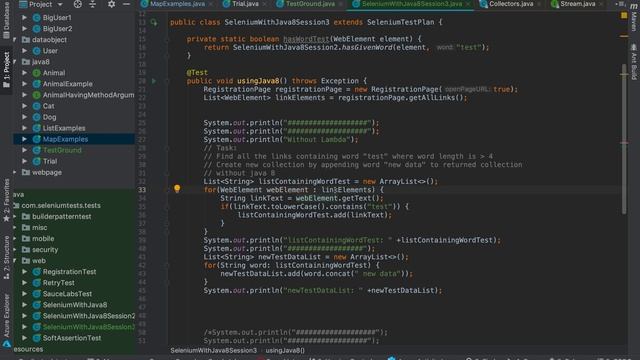Close the SeleniumWithJava8Session3.java tab
This screenshot has height=360, width=640.
[468, 4]
